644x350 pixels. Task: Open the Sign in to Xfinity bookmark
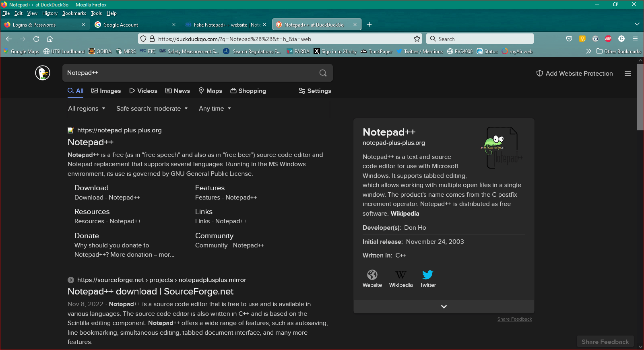click(x=335, y=51)
